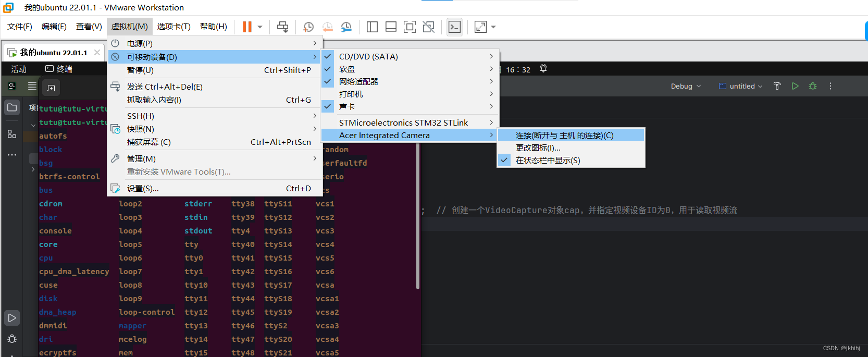Open the dropdown arrow next to pause icon
This screenshot has width=868, height=357.
259,27
